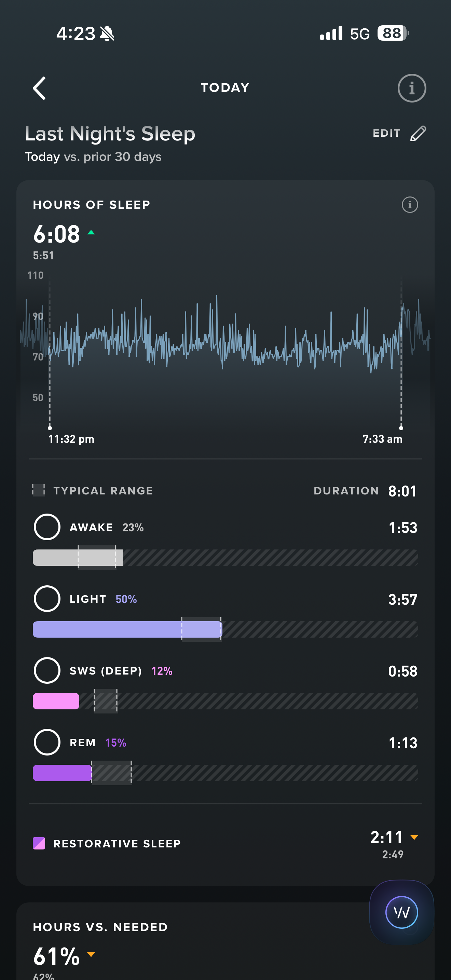Open Hours of Sleep info icon
Viewport: 451px width, 980px height.
click(410, 205)
